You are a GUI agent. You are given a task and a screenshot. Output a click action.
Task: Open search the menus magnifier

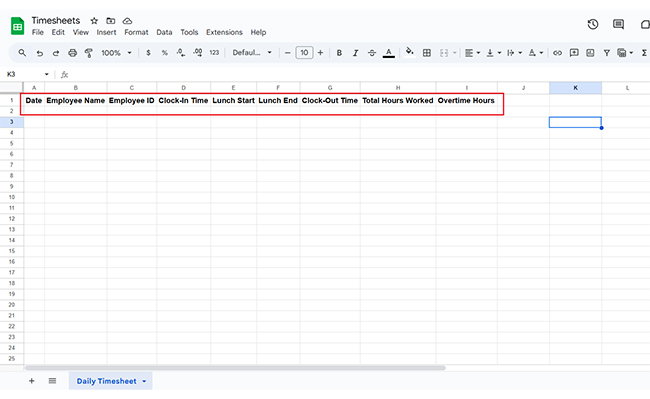22,53
